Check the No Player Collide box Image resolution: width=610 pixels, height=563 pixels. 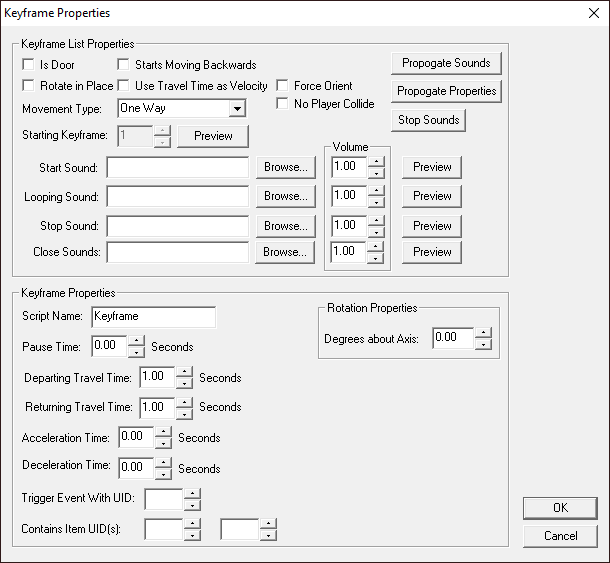point(284,104)
